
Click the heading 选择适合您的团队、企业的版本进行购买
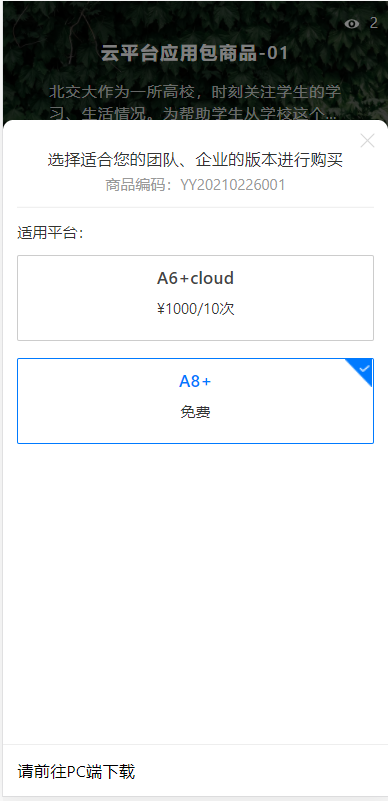[195, 160]
